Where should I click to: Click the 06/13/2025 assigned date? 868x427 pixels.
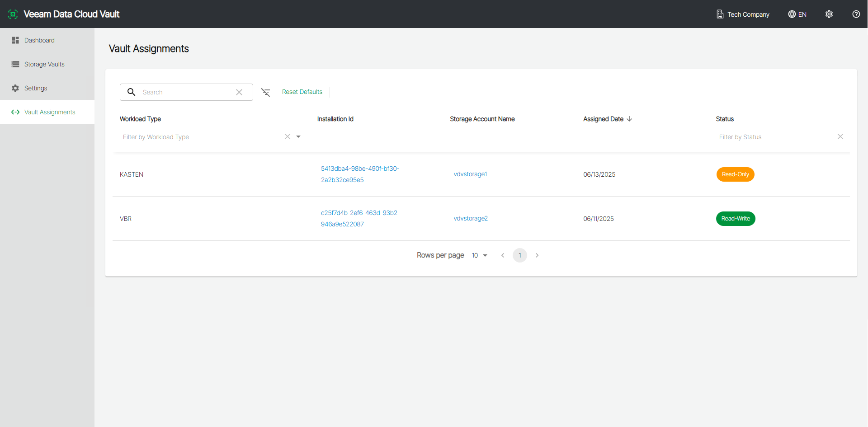click(599, 174)
